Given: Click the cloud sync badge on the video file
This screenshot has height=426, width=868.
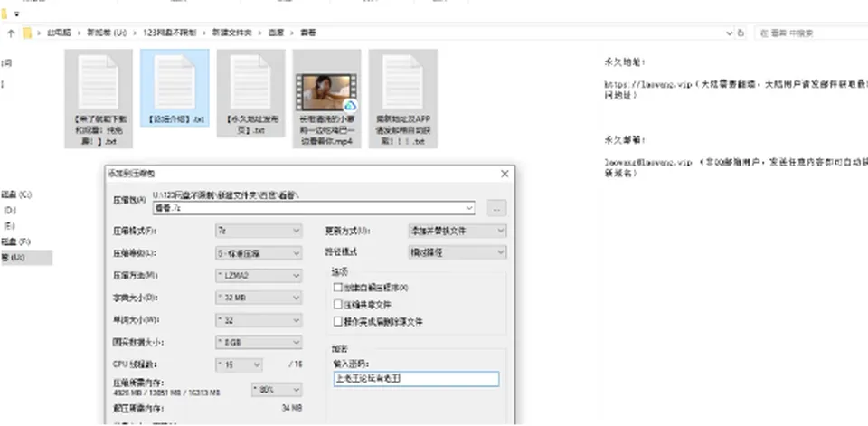Looking at the screenshot, I should (350, 106).
